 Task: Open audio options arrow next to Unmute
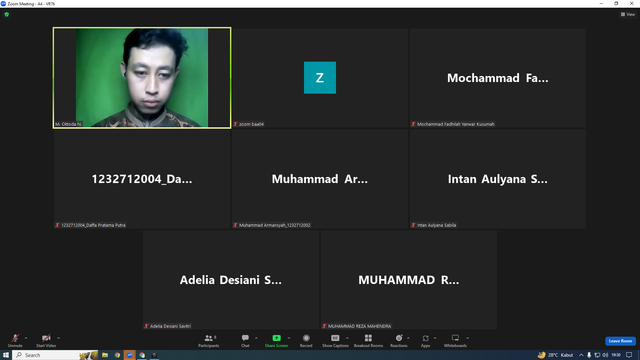[26, 338]
